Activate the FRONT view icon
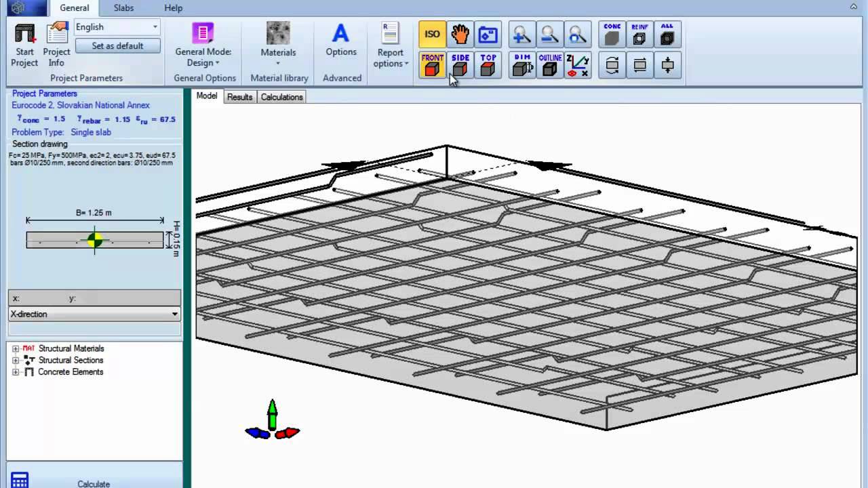Screen dimensions: 868x488 click(432, 64)
